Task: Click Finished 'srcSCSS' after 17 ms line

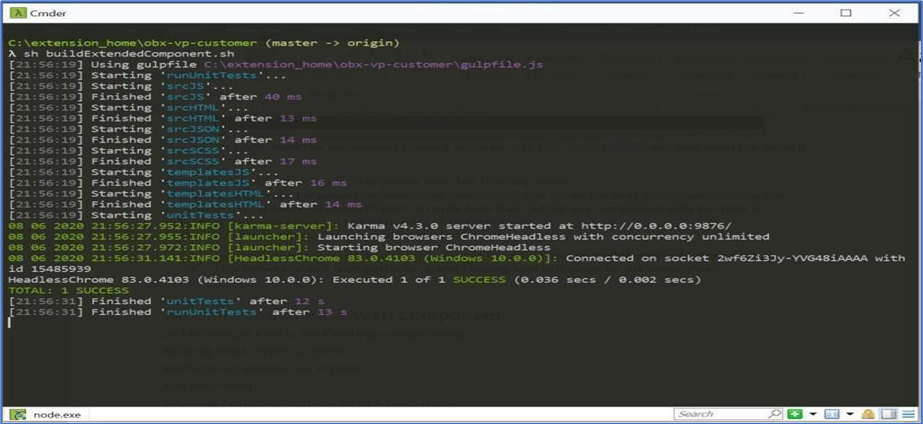Action: coord(162,161)
